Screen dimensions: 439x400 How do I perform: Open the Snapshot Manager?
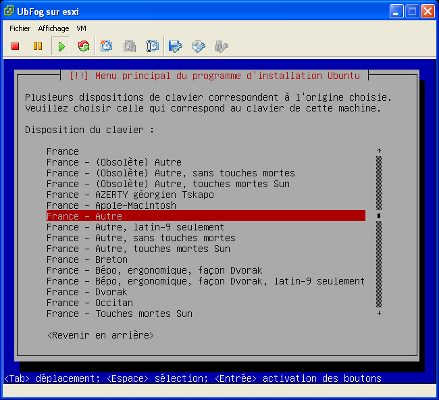pos(152,46)
